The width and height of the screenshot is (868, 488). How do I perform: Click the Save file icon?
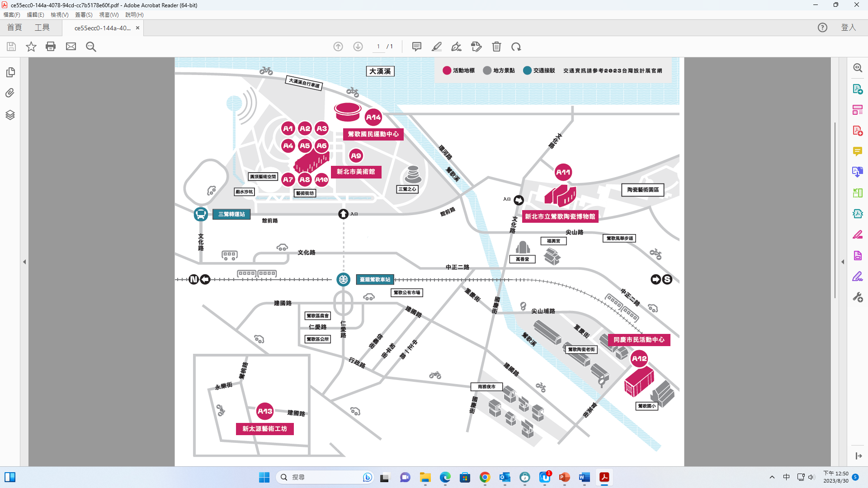click(x=11, y=47)
